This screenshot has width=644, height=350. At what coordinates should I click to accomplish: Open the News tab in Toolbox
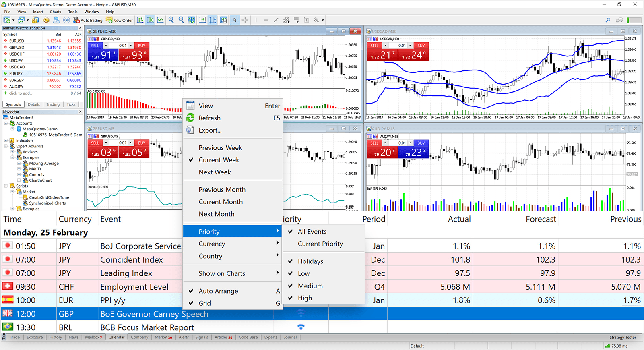coord(73,337)
